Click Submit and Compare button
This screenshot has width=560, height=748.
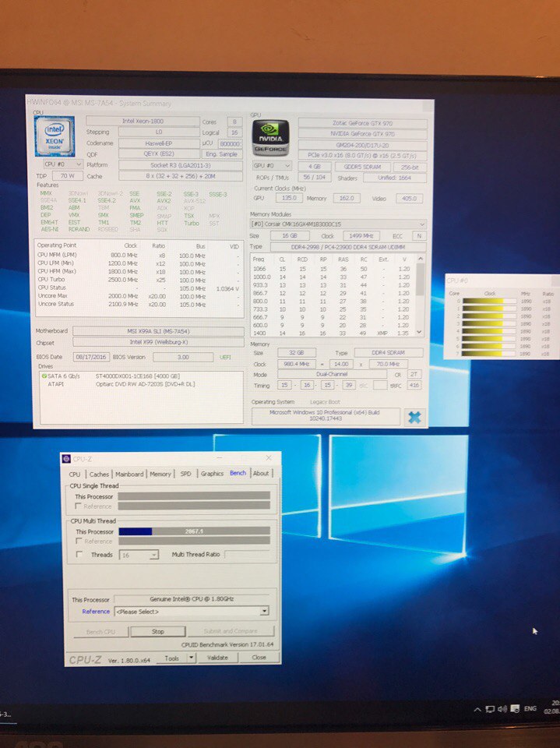pos(231,630)
